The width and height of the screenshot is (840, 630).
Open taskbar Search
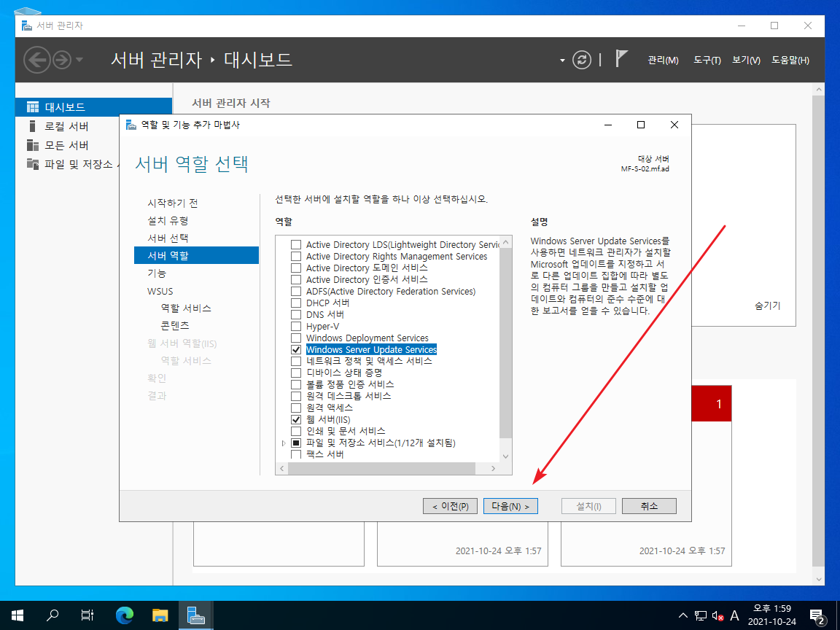[x=52, y=615]
